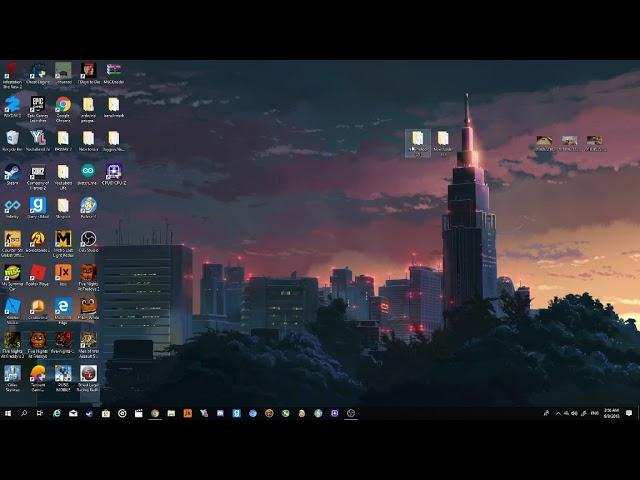640x480 pixels.
Task: Select Youtubers Life shortcut with YL logo
Action: pyautogui.click(x=38, y=141)
